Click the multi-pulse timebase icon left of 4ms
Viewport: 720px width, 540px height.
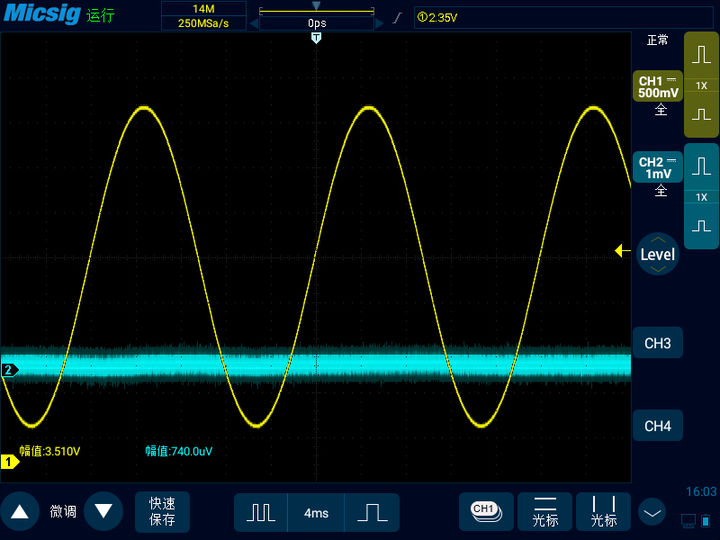point(261,512)
